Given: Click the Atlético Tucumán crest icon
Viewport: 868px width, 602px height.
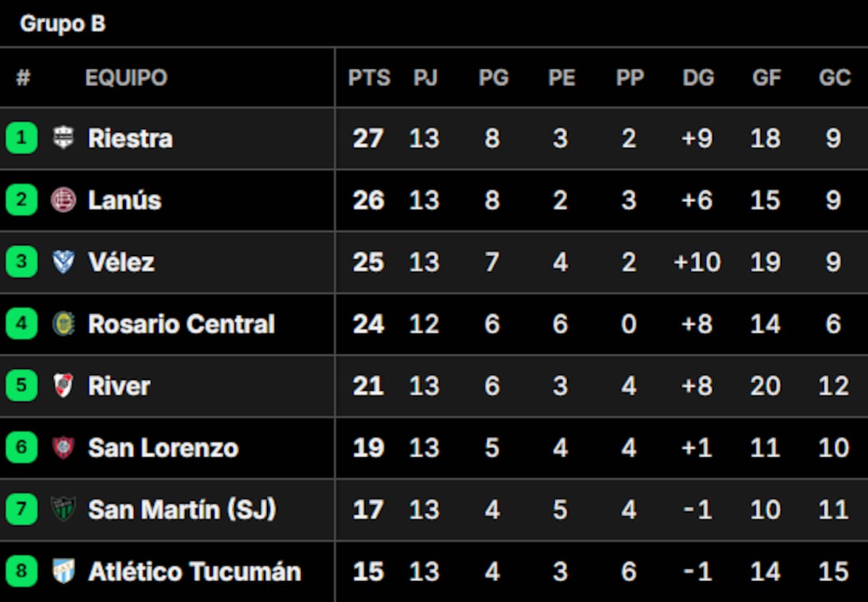Looking at the screenshot, I should click(64, 572).
